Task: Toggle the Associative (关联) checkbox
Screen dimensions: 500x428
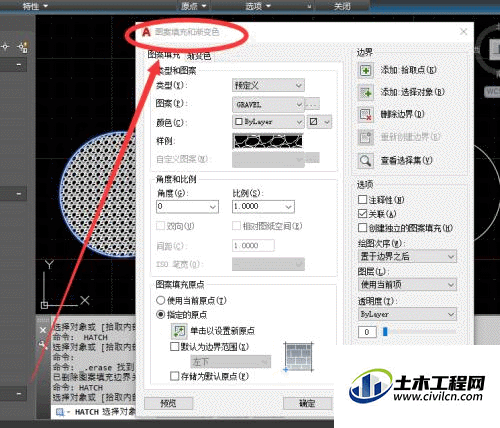Action: (x=362, y=214)
